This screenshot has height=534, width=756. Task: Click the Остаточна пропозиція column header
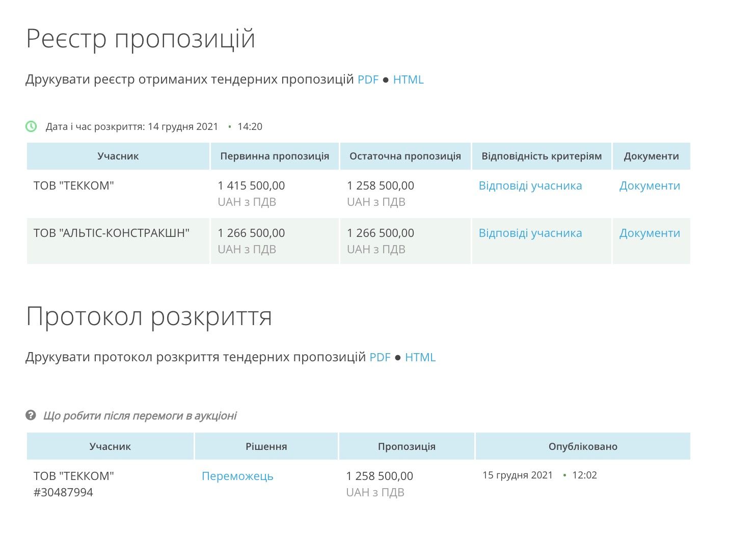pyautogui.click(x=405, y=156)
